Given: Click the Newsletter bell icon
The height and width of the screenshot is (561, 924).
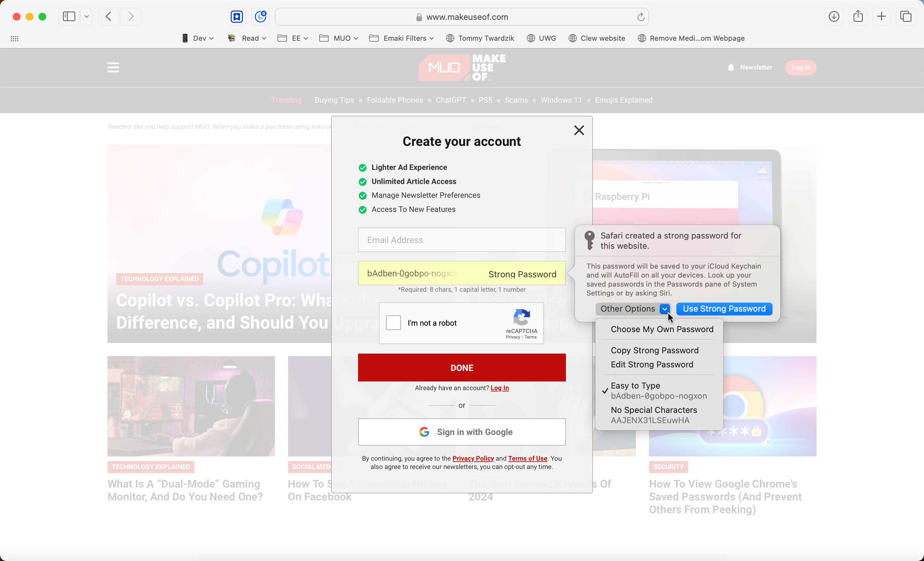Looking at the screenshot, I should point(731,67).
